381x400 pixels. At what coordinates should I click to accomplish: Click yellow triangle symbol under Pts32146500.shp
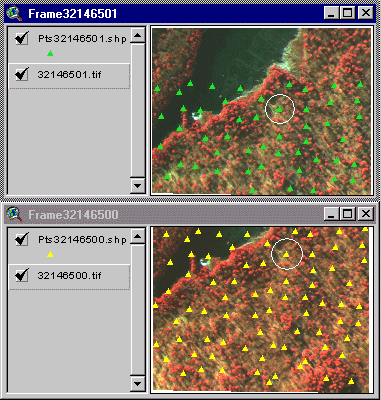click(x=50, y=254)
